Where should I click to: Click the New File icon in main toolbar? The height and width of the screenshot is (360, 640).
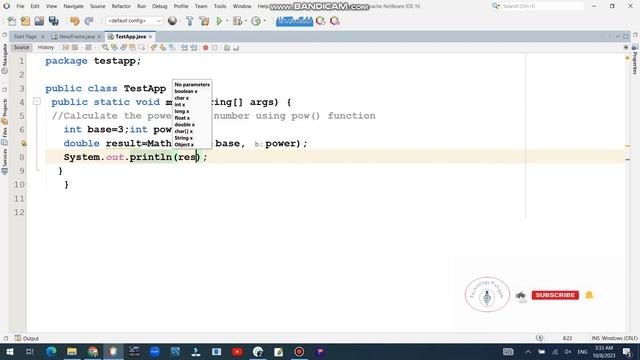pos(11,21)
